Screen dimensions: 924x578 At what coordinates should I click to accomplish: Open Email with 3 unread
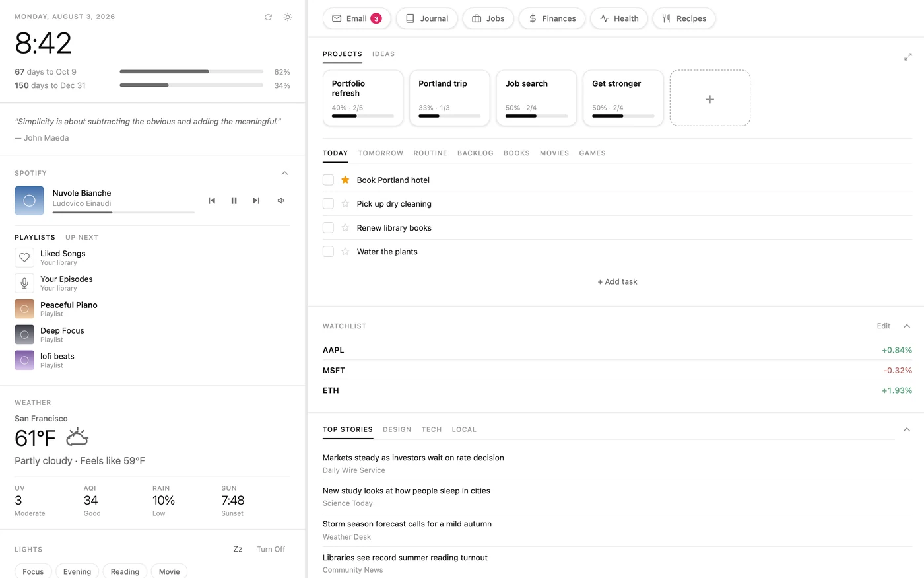[x=357, y=18]
